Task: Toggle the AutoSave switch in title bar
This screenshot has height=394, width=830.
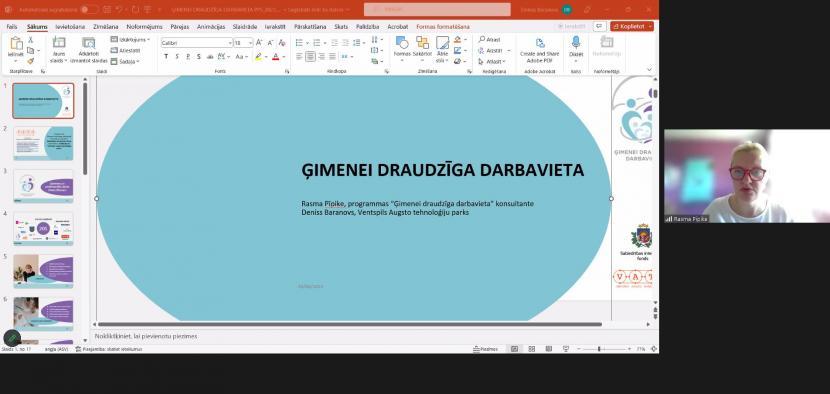Action: click(89, 10)
